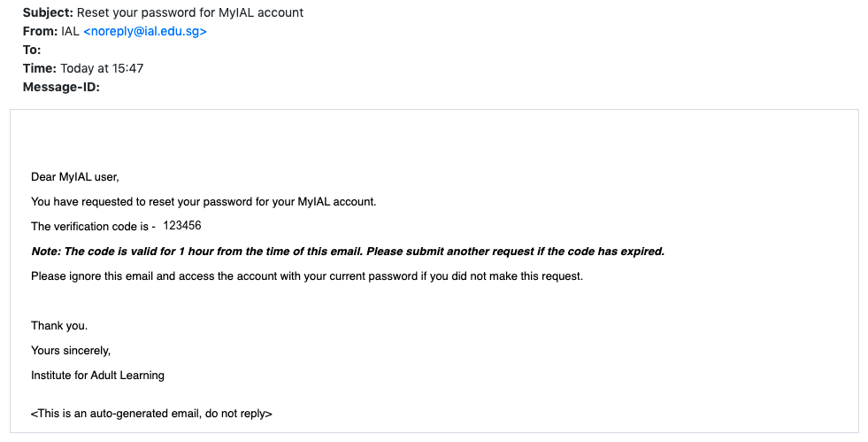Select the subject text about MyIAL password reset

tap(190, 12)
